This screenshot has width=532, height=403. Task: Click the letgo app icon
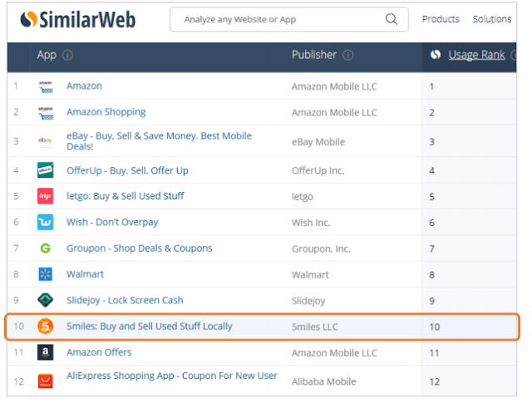(x=46, y=196)
